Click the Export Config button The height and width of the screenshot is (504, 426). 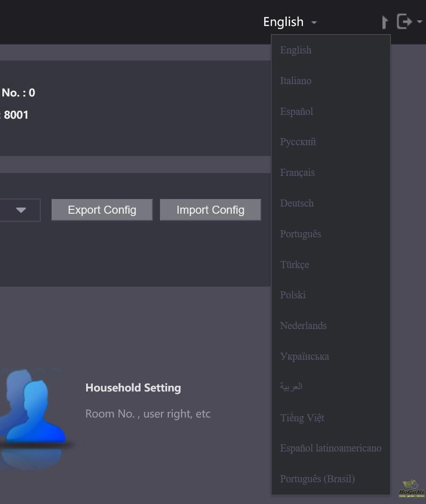(102, 210)
